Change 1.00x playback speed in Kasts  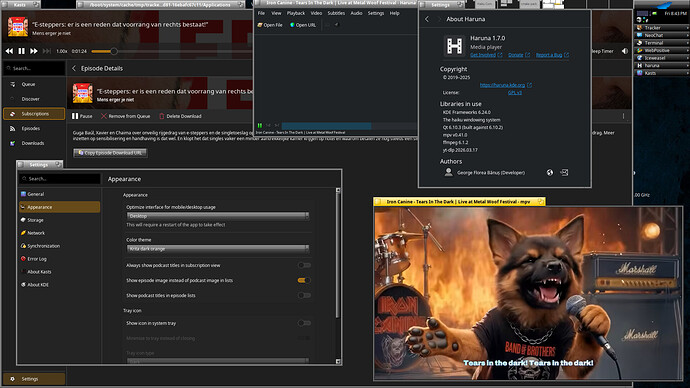(62, 51)
